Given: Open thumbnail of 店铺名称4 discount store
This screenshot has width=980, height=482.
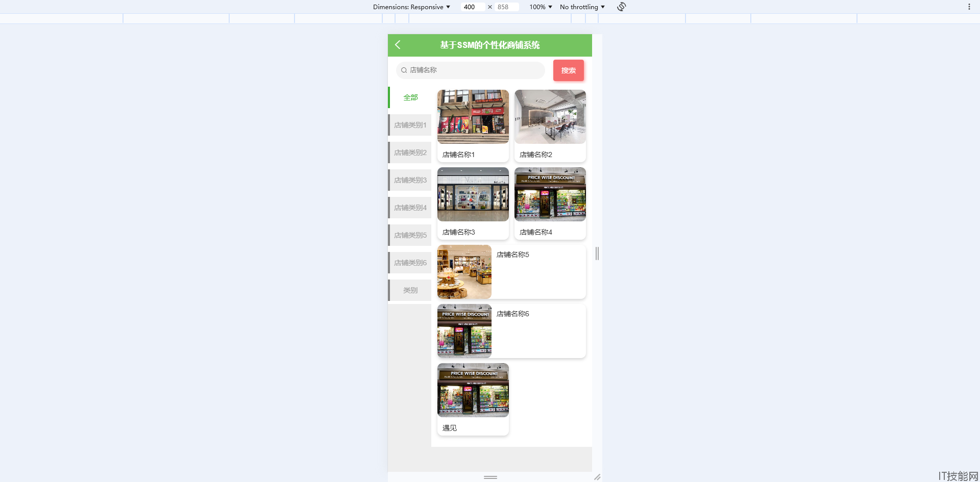Looking at the screenshot, I should click(x=550, y=194).
